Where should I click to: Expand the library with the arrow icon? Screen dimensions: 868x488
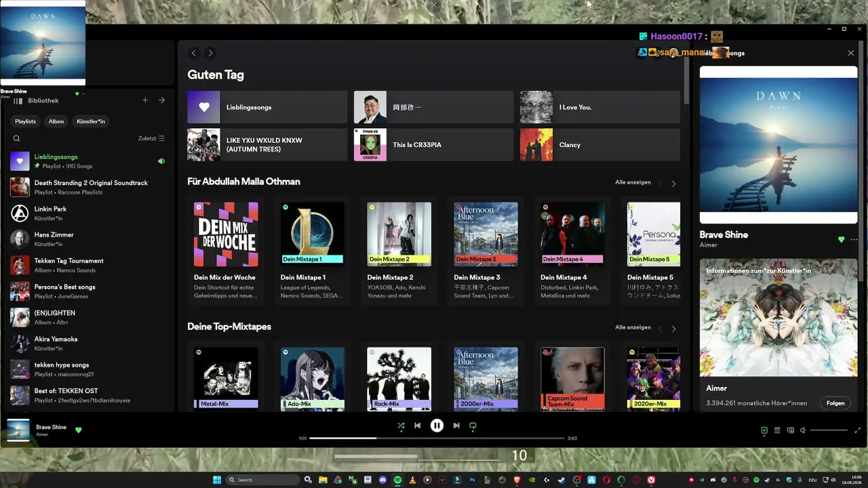click(x=161, y=100)
